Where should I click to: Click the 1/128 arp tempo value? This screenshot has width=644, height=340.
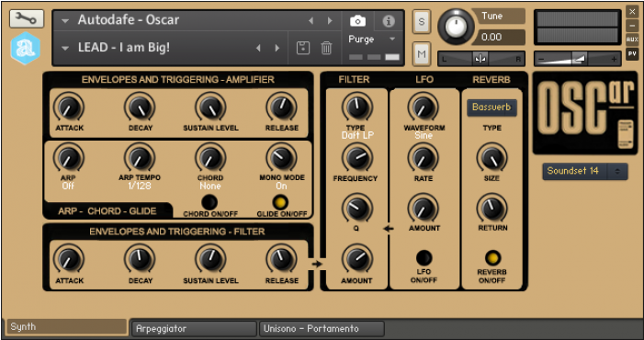[140, 186]
